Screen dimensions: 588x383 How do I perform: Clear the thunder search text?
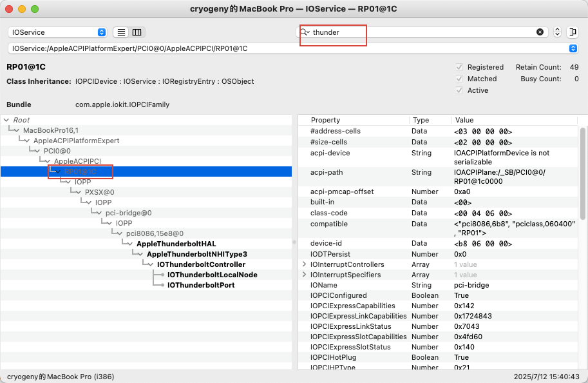pyautogui.click(x=540, y=32)
